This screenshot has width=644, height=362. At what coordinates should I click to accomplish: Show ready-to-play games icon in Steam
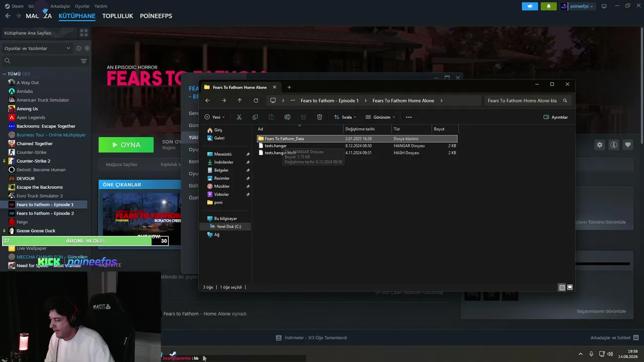(87, 48)
